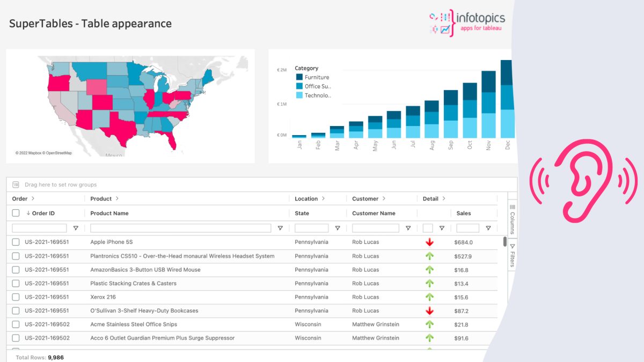The height and width of the screenshot is (362, 644).
Task: Click the green up arrow on the Plantronics row
Action: click(x=429, y=256)
